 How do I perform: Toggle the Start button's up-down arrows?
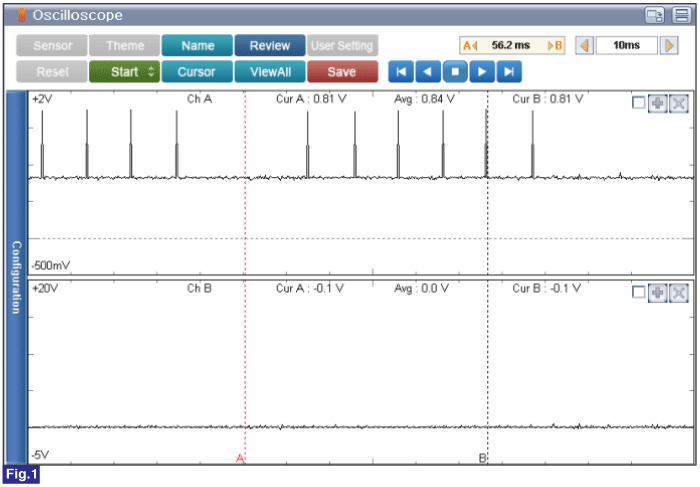[x=151, y=72]
